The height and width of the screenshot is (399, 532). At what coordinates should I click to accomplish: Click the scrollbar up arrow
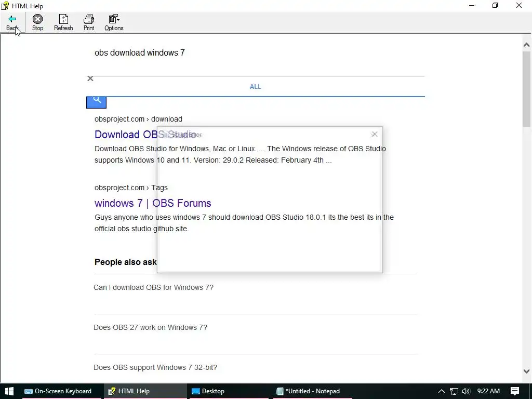click(x=526, y=45)
